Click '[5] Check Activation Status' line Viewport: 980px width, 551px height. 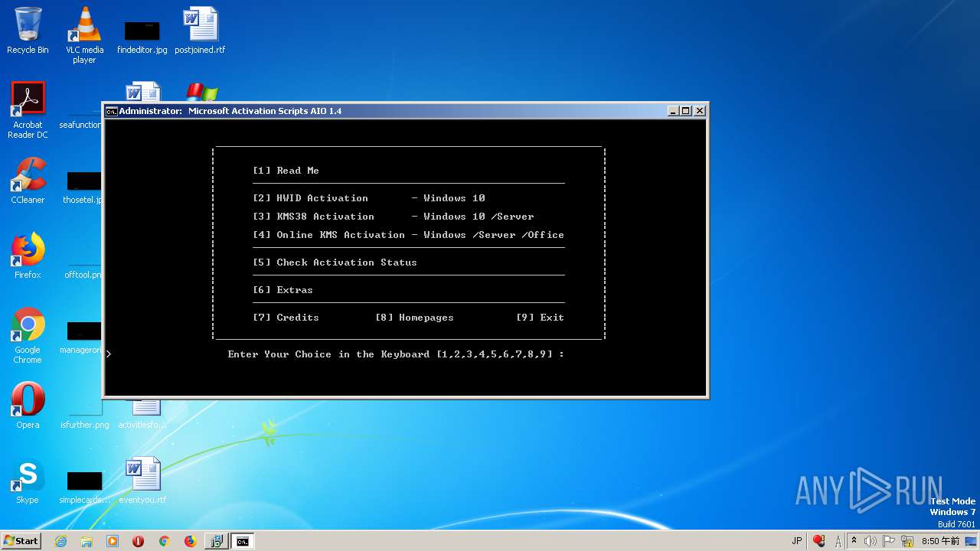335,262
